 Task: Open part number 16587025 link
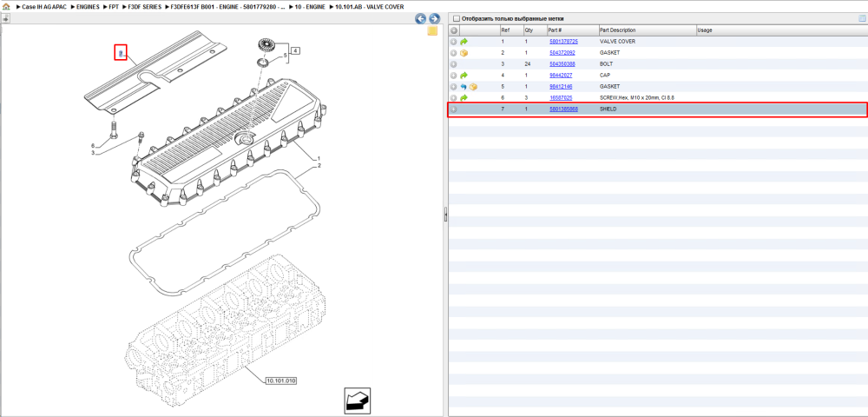560,98
